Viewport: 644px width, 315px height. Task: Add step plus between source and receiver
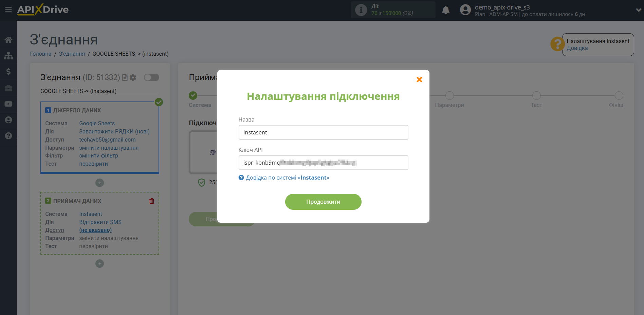99,183
